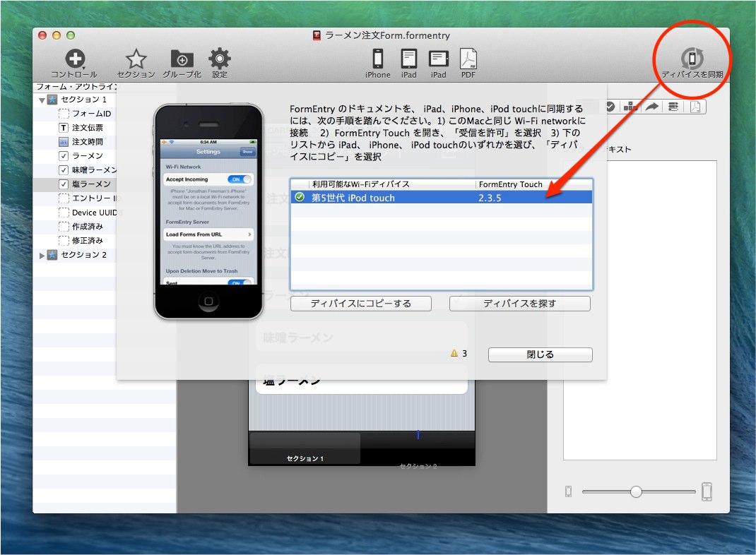Screen dimensions: 756x555
Task: Collapse セクション 1 disclosure triangle
Action: 42,100
